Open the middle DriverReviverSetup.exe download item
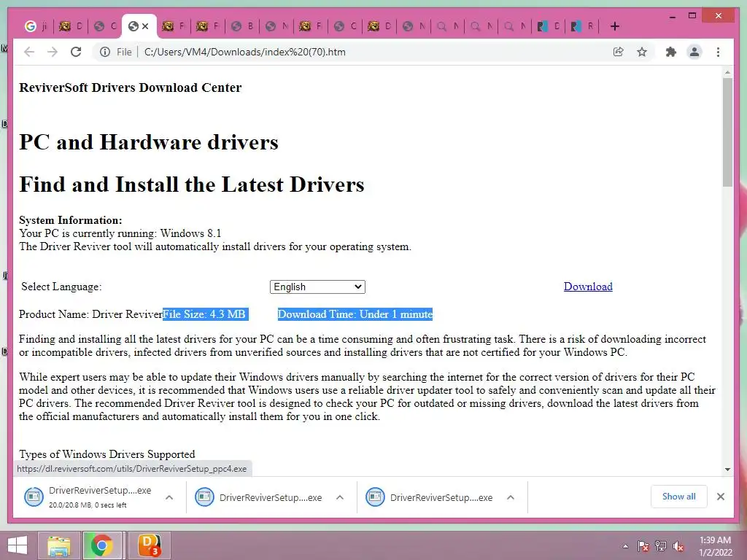 click(x=259, y=497)
